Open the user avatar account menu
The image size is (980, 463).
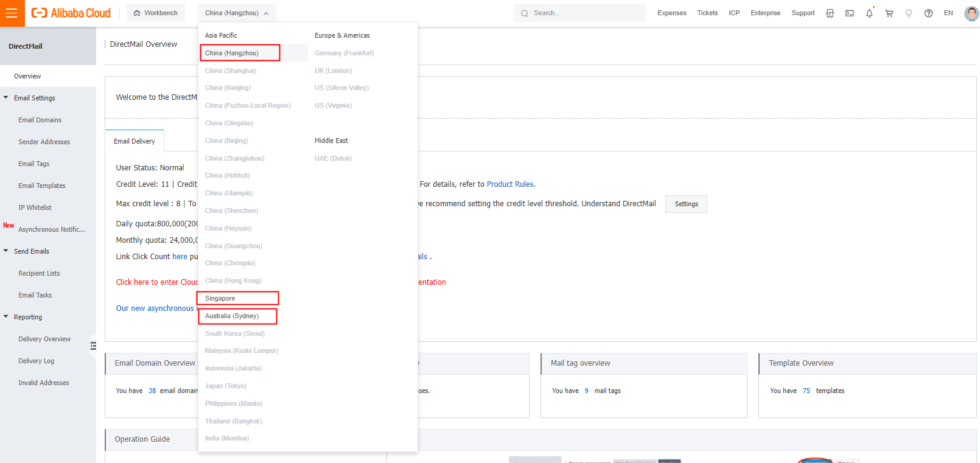click(971, 13)
